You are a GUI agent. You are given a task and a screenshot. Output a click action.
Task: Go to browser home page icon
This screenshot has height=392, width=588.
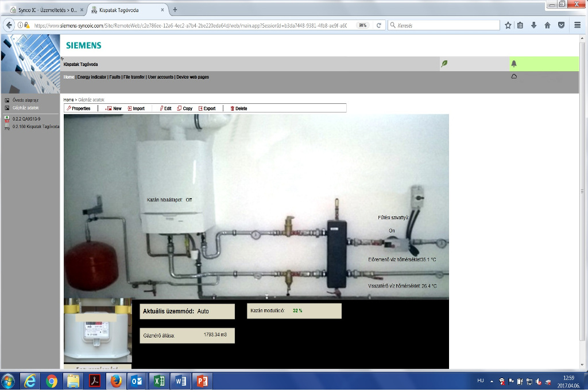click(547, 25)
